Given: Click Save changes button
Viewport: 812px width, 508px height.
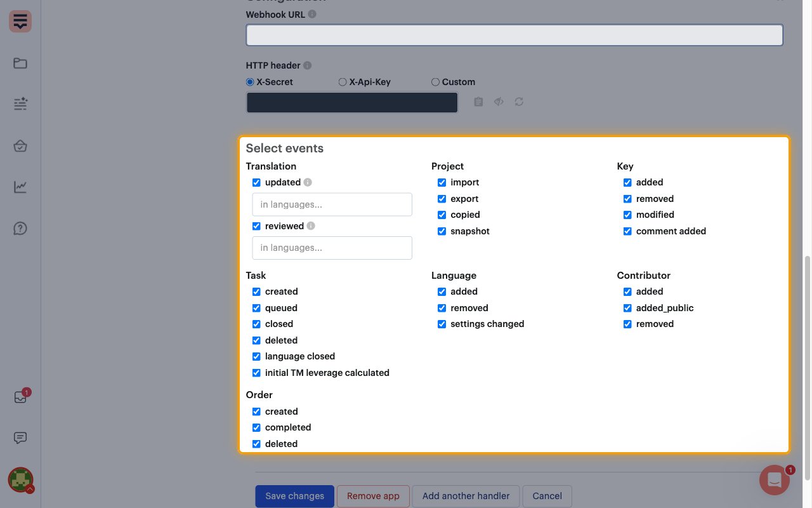Looking at the screenshot, I should point(295,496).
